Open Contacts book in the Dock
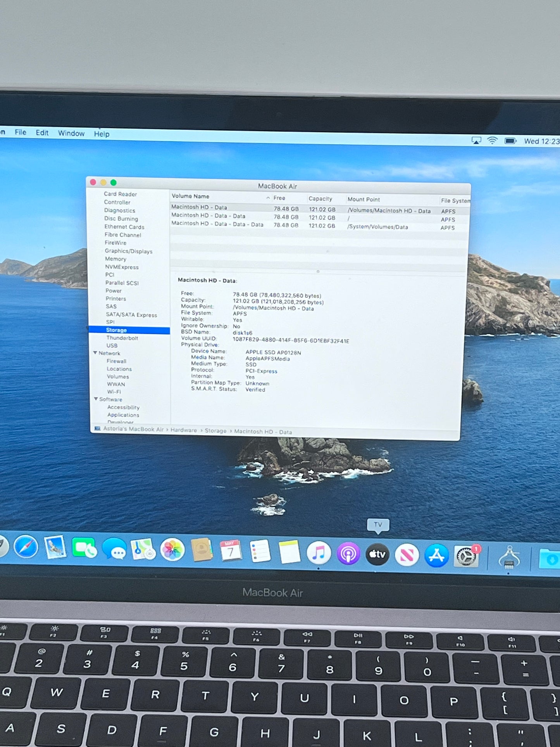 click(202, 550)
